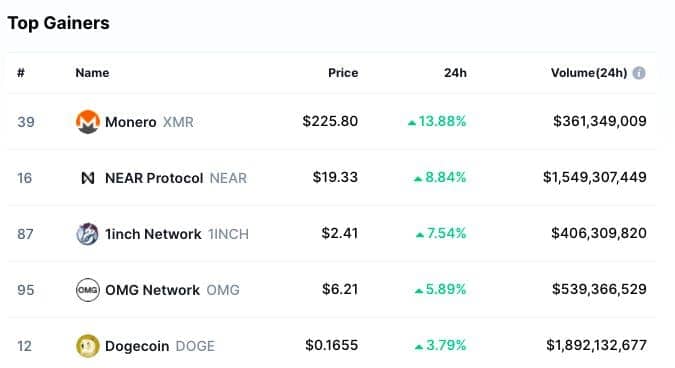Open the Volume(24h) info tooltip icon
This screenshot has height=368, width=675.
639,73
